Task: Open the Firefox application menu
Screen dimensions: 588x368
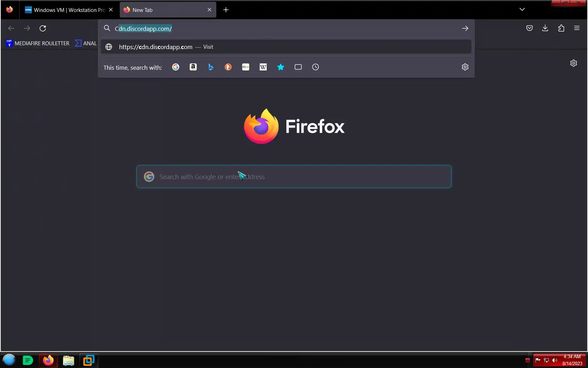Action: tap(577, 28)
